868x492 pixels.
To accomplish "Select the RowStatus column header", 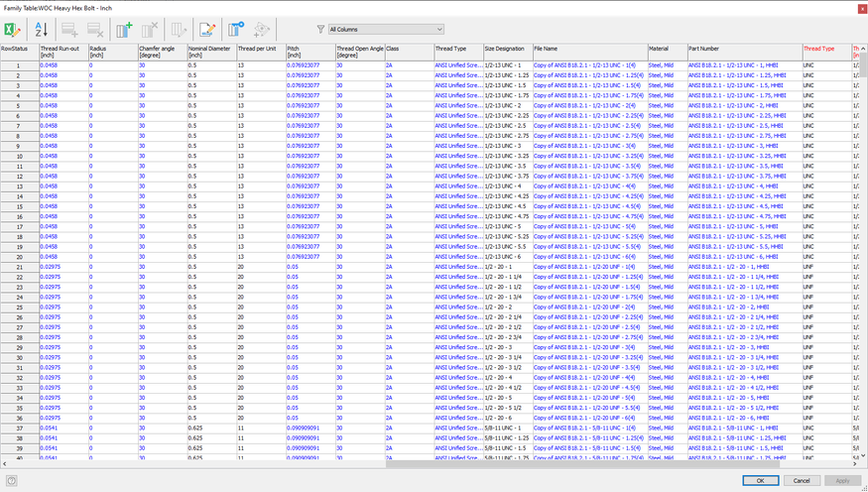I will 20,52.
